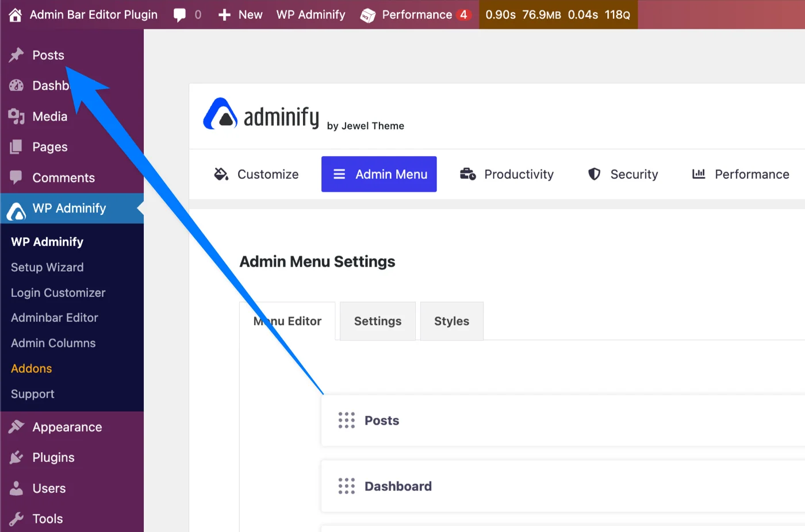This screenshot has height=532, width=805.
Task: Select the Media icon in the sidebar
Action: click(15, 116)
